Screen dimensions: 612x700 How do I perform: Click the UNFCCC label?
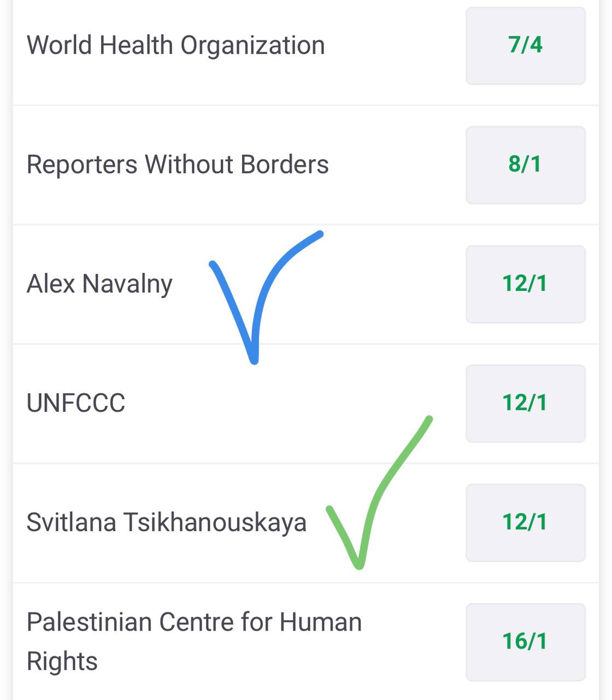pos(76,403)
